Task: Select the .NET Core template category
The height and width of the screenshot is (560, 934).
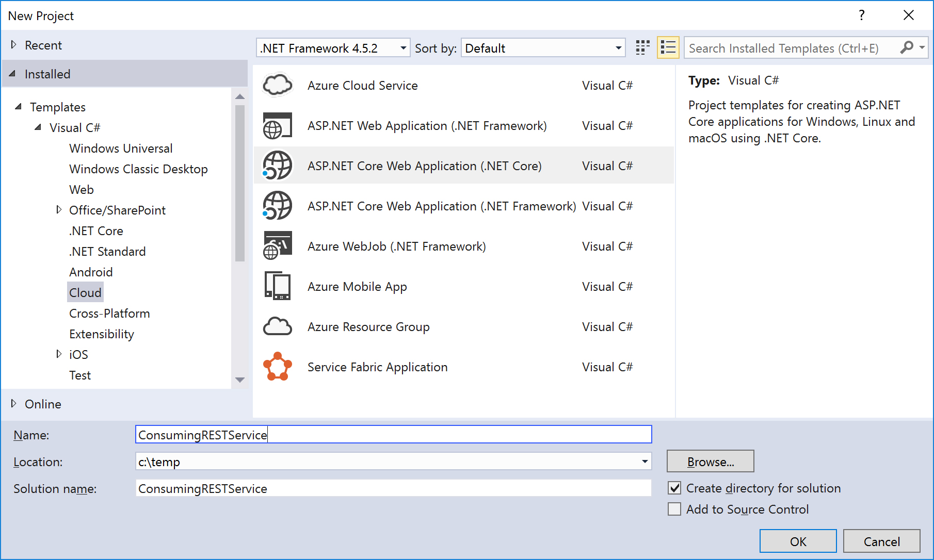Action: [96, 231]
